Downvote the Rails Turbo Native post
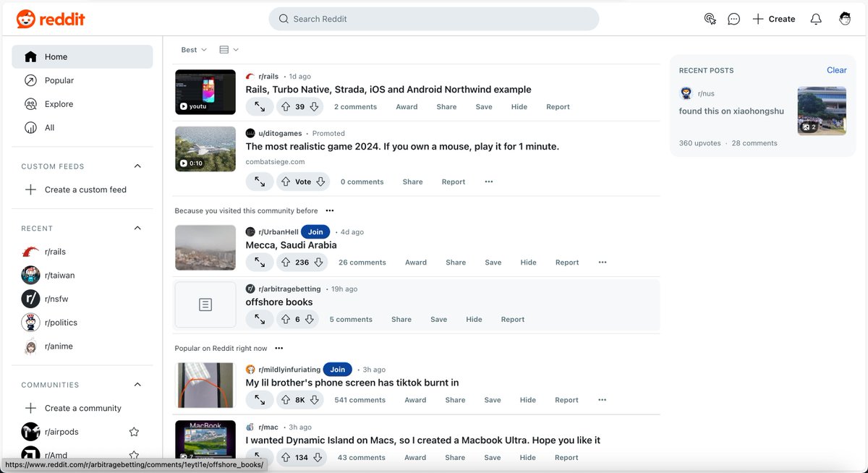This screenshot has width=868, height=473. point(314,106)
